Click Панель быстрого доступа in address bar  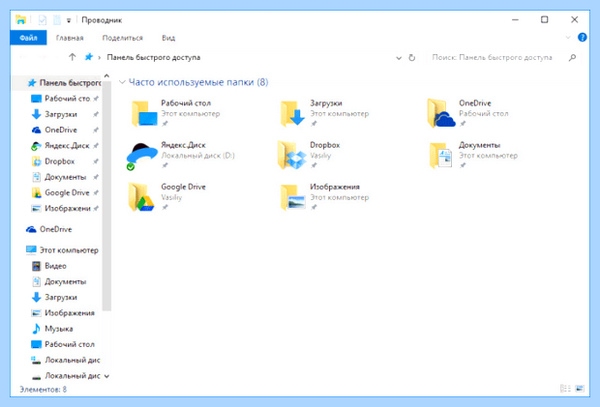pos(153,57)
